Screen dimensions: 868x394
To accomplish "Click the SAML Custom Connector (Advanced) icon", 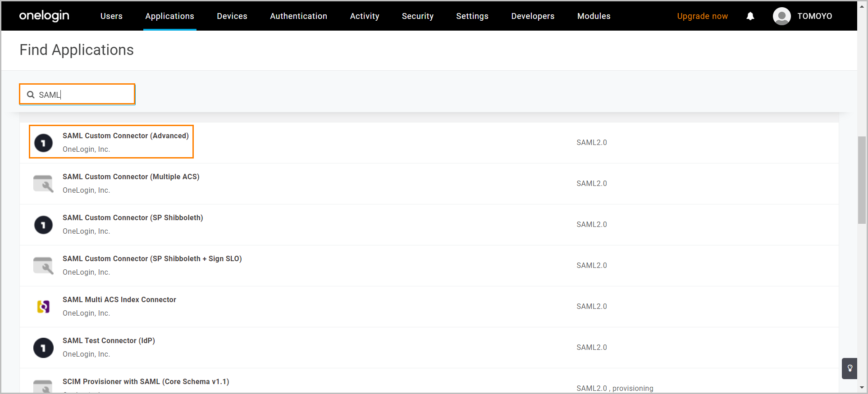I will (x=43, y=143).
